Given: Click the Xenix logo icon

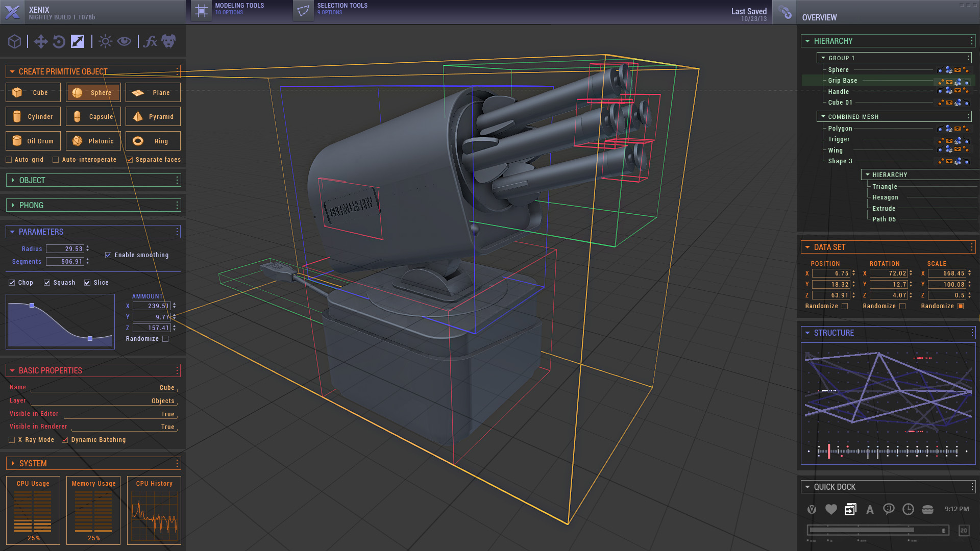Looking at the screenshot, I should pos(12,12).
